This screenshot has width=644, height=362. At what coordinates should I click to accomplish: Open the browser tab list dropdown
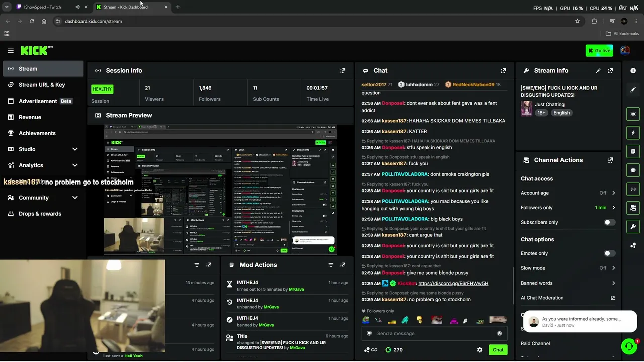point(7,7)
